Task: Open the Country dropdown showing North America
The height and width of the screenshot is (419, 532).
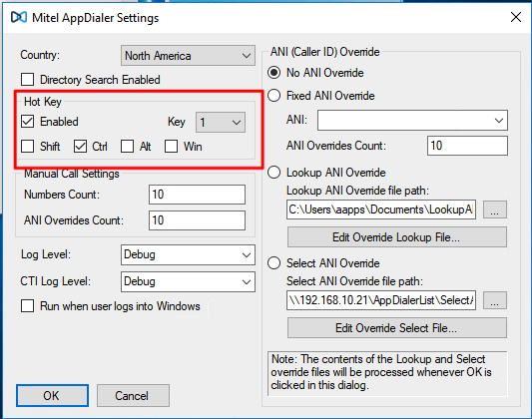Action: click(x=188, y=55)
